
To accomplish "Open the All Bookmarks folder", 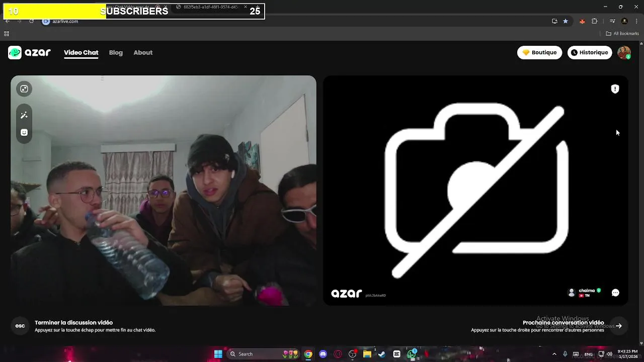I will tap(622, 34).
